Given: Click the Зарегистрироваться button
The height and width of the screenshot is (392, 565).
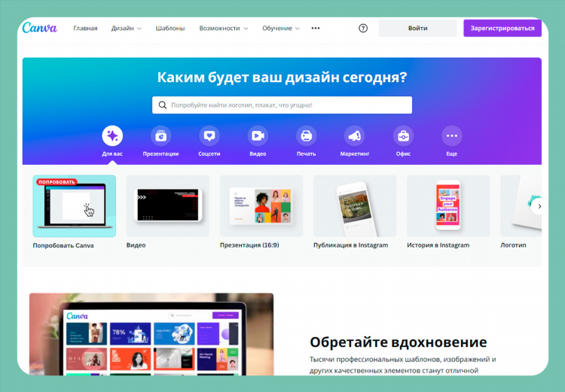Looking at the screenshot, I should click(x=502, y=28).
